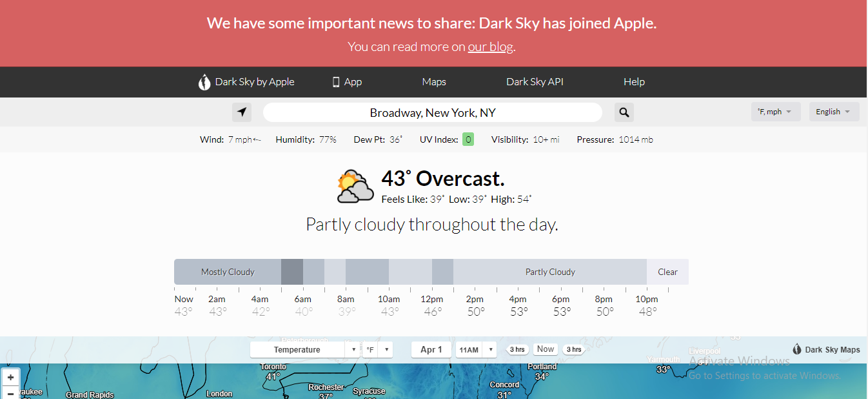Click the Mostly Cloudy timeline segment
Image resolution: width=868 pixels, height=399 pixels.
(x=228, y=272)
